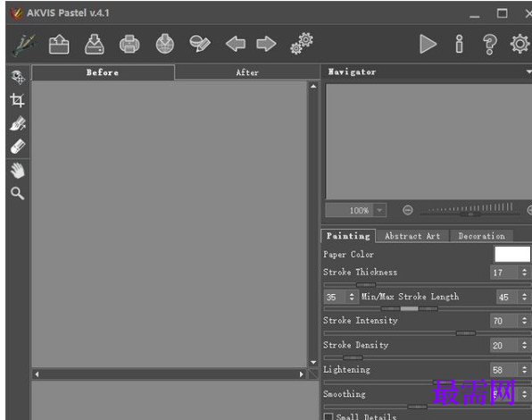Select the Crop tool
The height and width of the screenshot is (420, 532).
(17, 100)
